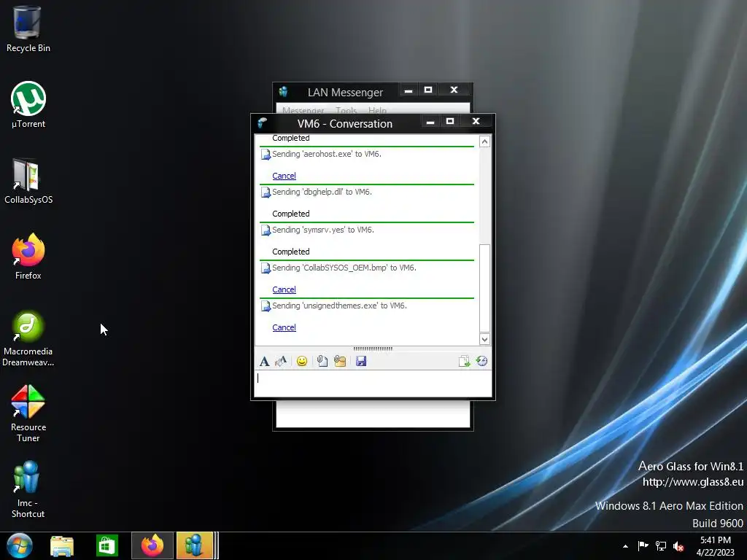Image resolution: width=747 pixels, height=560 pixels.
Task: Click the conversation vertical scrollbar thumb
Action: point(484,287)
